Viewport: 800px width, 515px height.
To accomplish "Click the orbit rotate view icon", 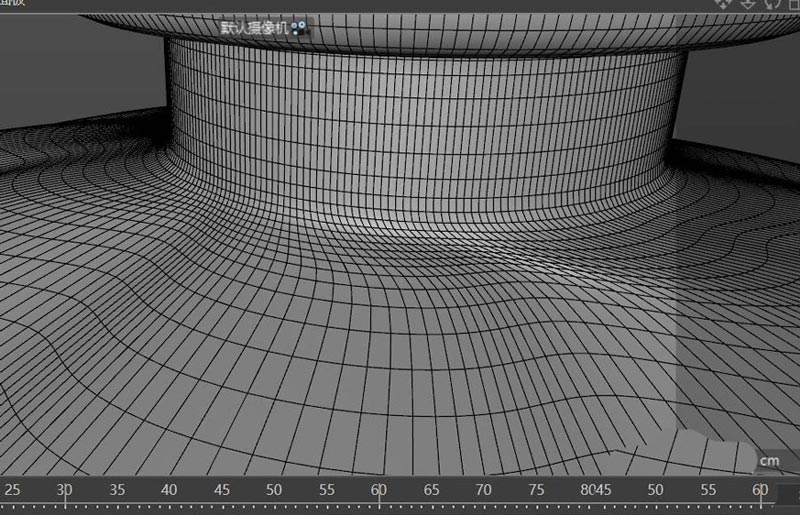I will pyautogui.click(x=771, y=3).
